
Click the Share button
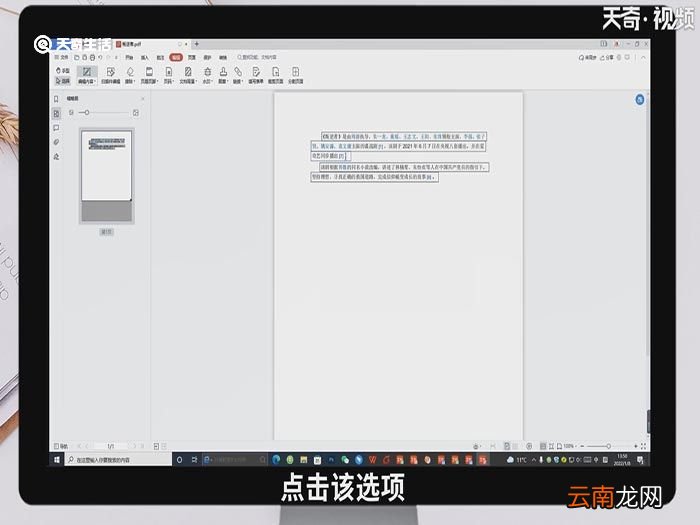(x=607, y=58)
